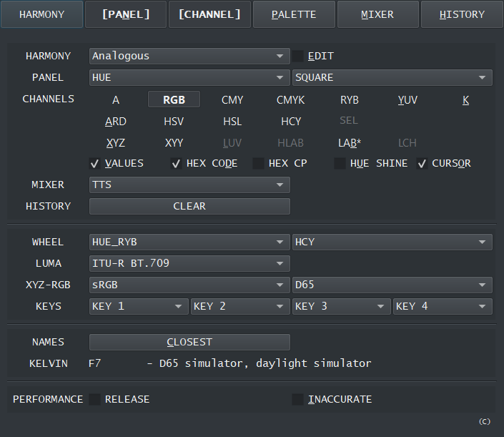Click the Closest names button
This screenshot has width=504, height=437.
[x=189, y=342]
